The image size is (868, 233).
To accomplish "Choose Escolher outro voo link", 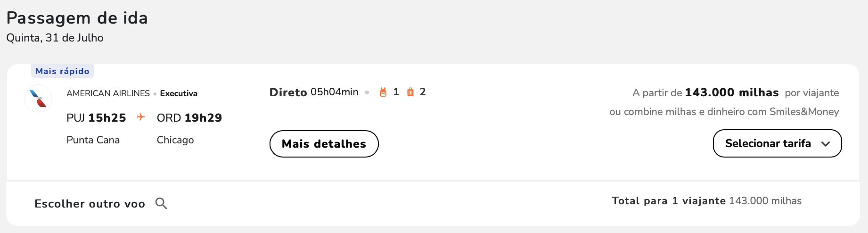I will click(x=90, y=204).
